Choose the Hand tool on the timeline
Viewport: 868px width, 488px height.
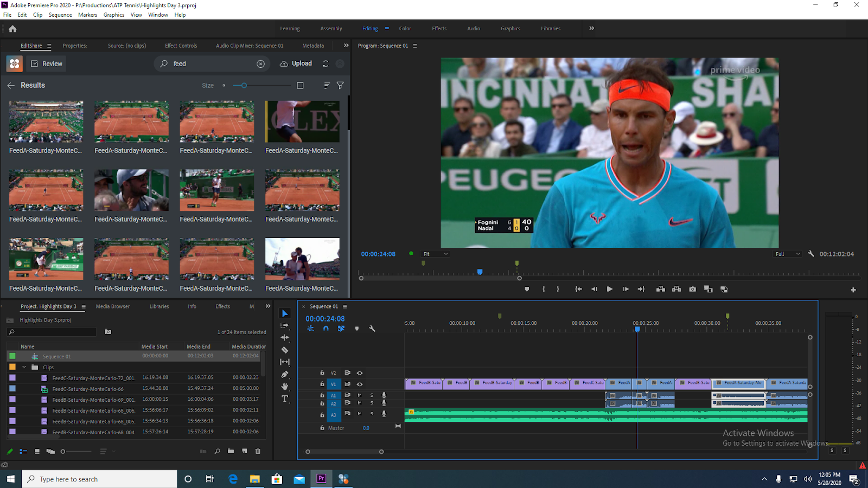pyautogui.click(x=285, y=386)
